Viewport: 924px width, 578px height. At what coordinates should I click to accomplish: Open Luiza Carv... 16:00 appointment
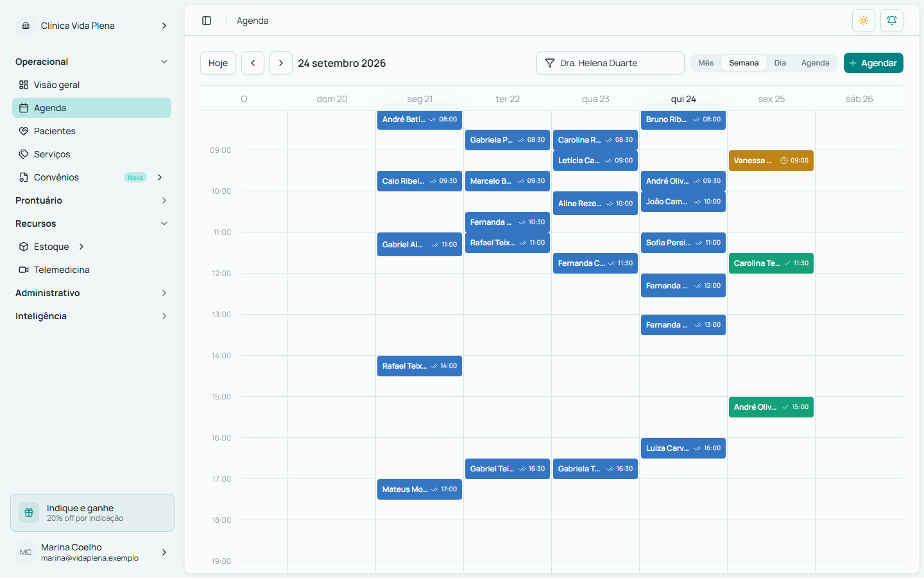point(683,448)
